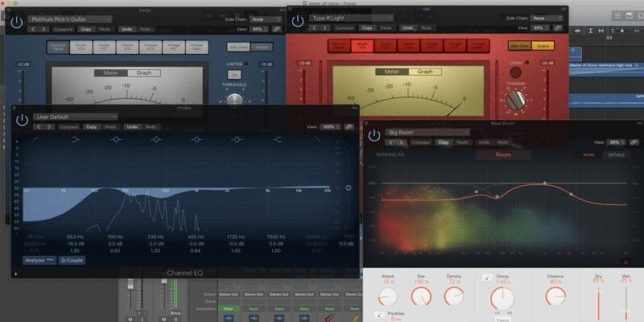Click Undo in the Channel EQ header
This screenshot has width=644, height=322.
pos(132,127)
